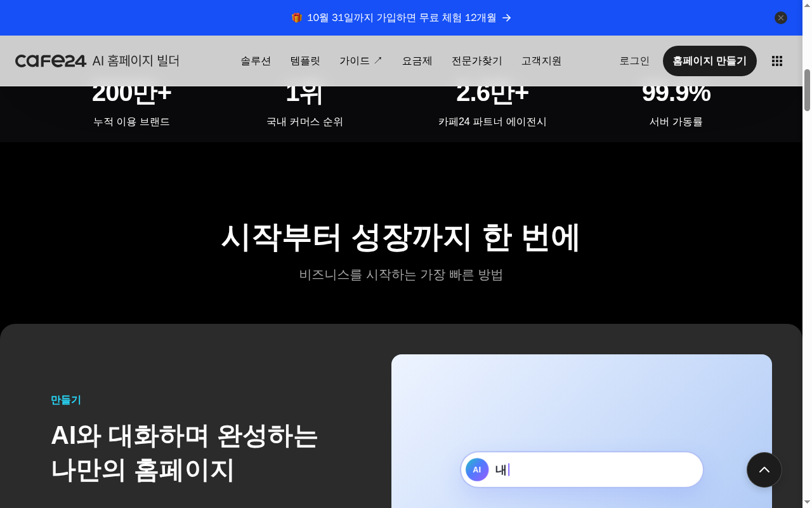
Task: Click the 2.6만+ statistic
Action: coord(492,93)
